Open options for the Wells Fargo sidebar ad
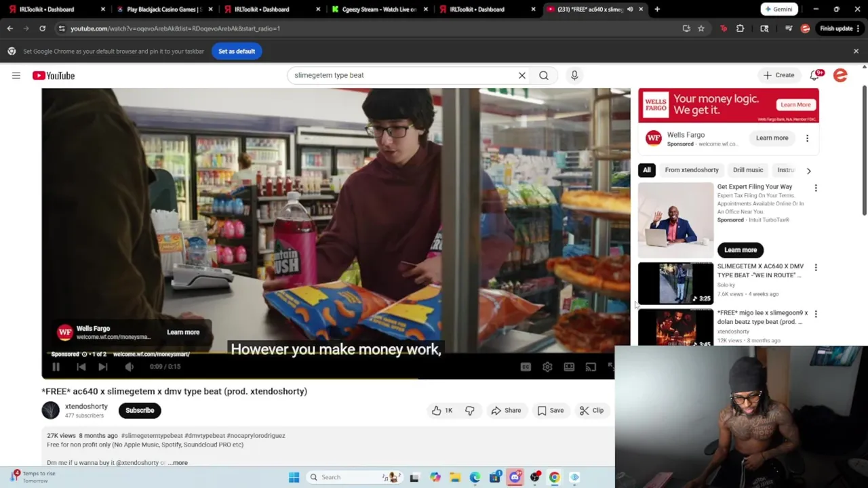The height and width of the screenshot is (488, 868). click(807, 138)
